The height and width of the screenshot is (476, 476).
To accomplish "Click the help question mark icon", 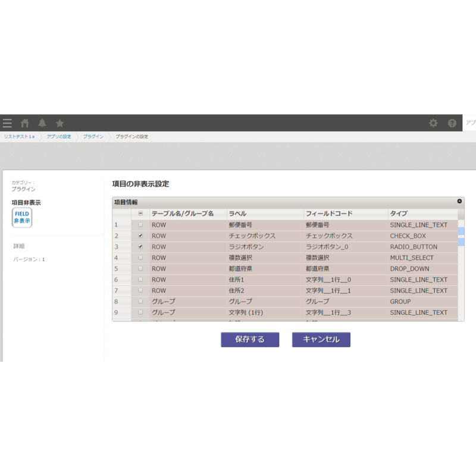I will (x=452, y=123).
